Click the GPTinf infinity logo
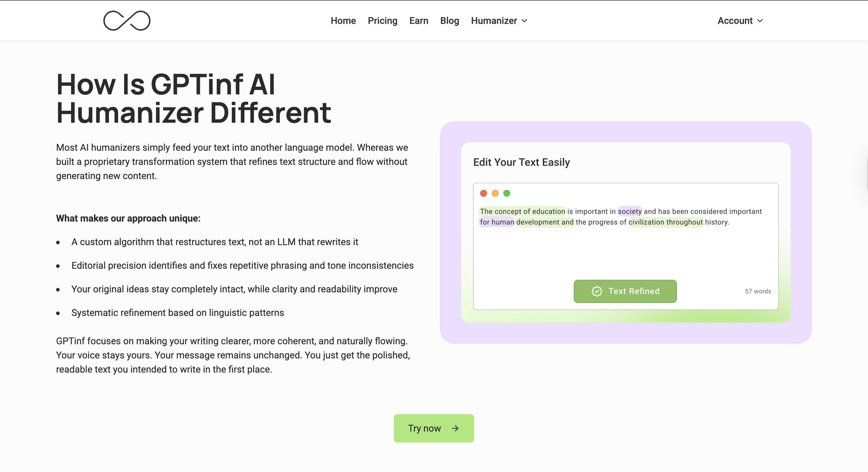 127,21
